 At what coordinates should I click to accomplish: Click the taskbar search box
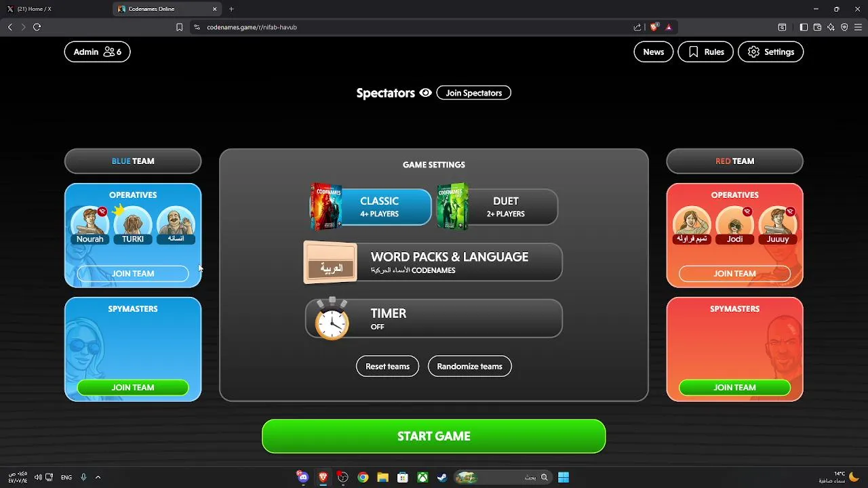tap(502, 477)
